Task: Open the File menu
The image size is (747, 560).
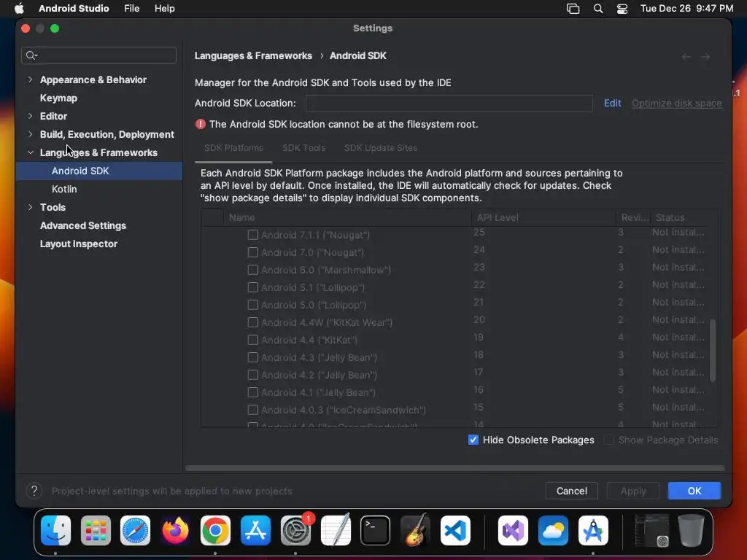Action: pos(131,9)
